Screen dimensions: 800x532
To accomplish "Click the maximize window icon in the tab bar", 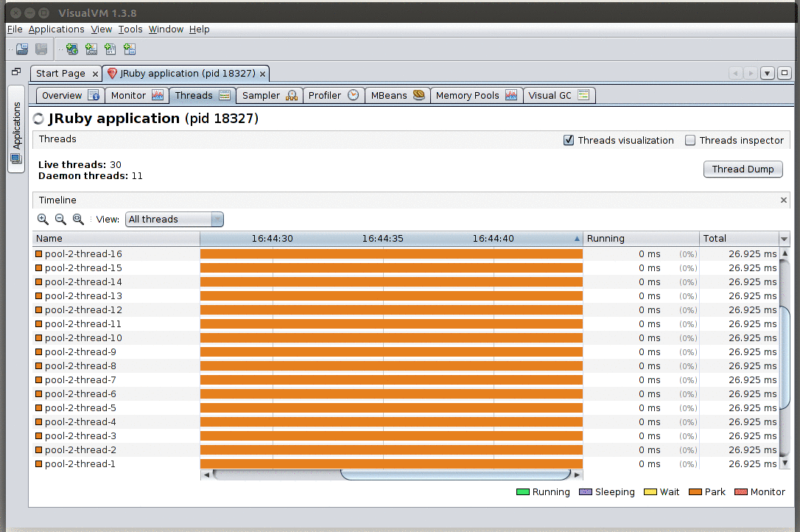I will pyautogui.click(x=785, y=74).
